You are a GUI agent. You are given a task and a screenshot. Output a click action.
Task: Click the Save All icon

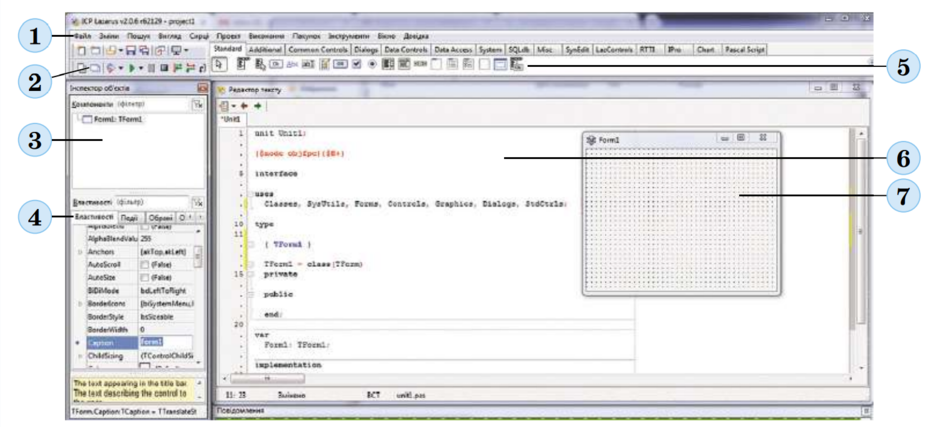144,50
